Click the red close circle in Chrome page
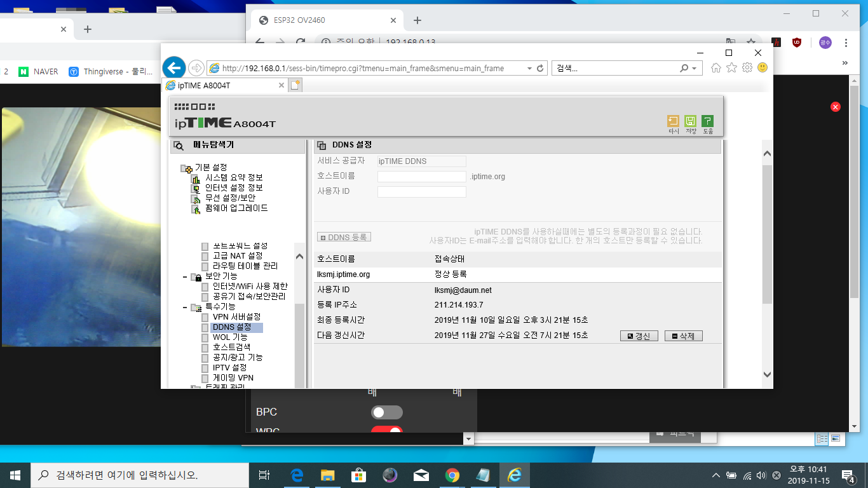This screenshot has width=868, height=488. click(836, 107)
